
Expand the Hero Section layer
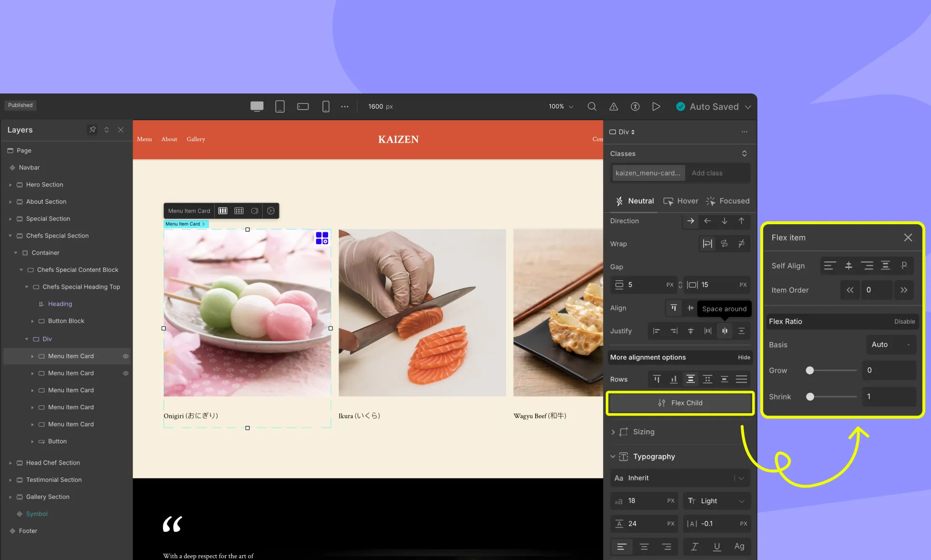pyautogui.click(x=10, y=185)
